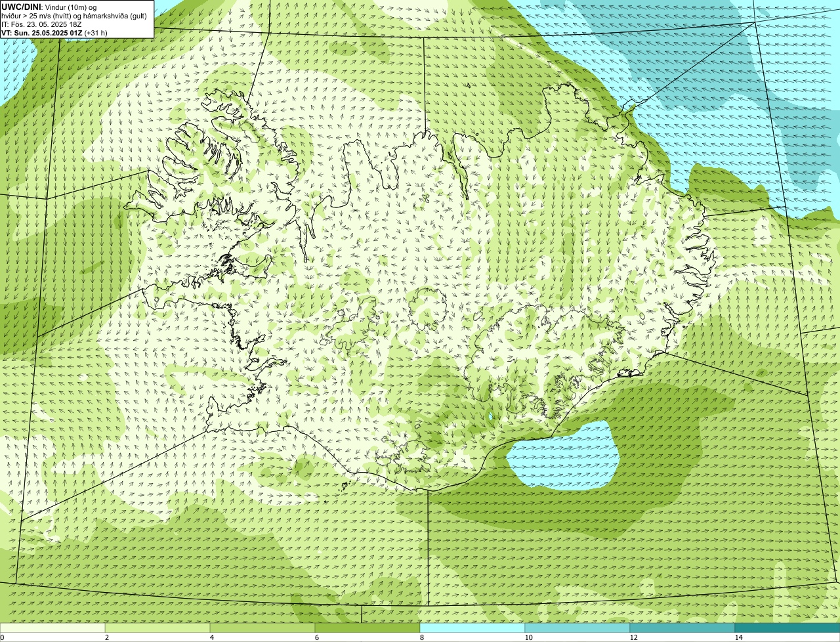Click the scale label "6"
840x642 pixels.
click(x=316, y=637)
